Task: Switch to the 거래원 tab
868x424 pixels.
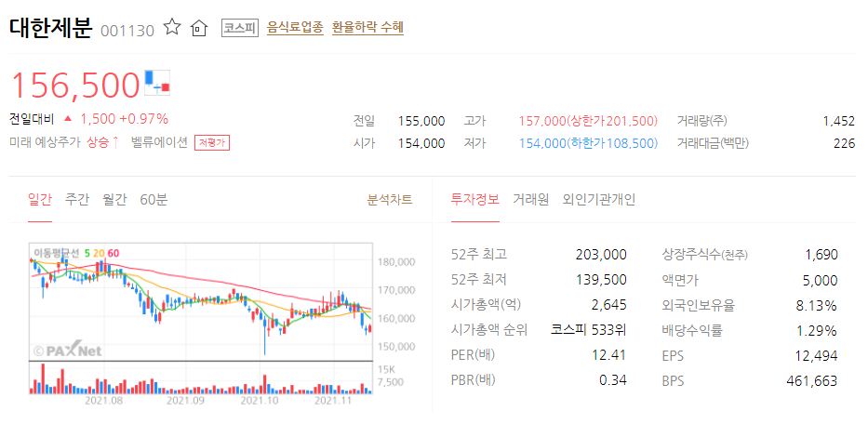Action: pyautogui.click(x=531, y=200)
